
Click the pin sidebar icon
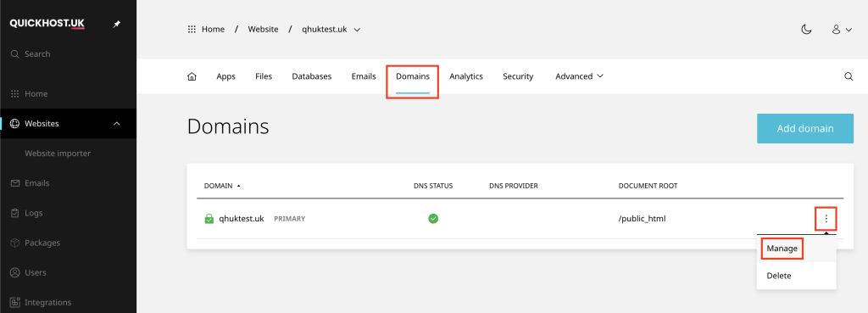point(117,25)
